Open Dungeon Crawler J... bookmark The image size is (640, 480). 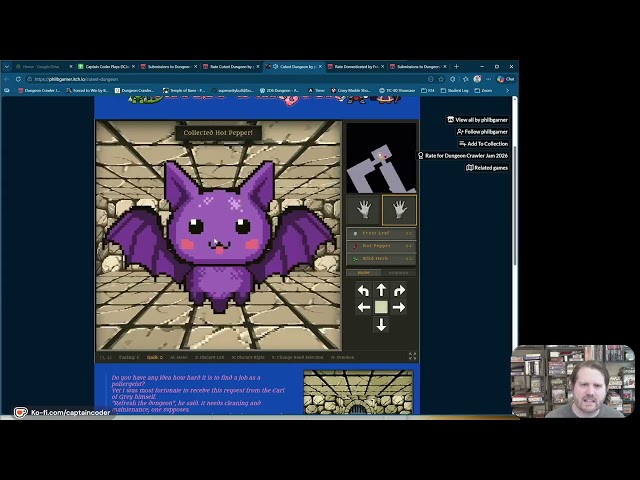click(x=39, y=91)
